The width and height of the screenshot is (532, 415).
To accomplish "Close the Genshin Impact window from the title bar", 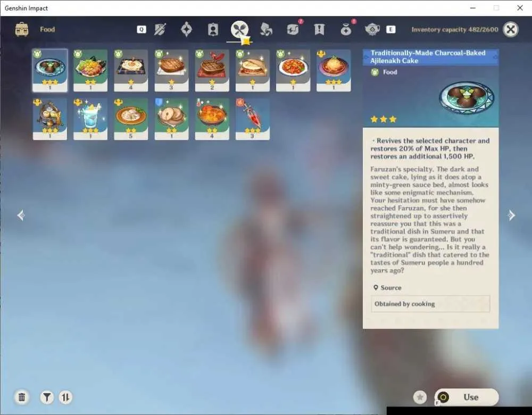I will click(520, 8).
